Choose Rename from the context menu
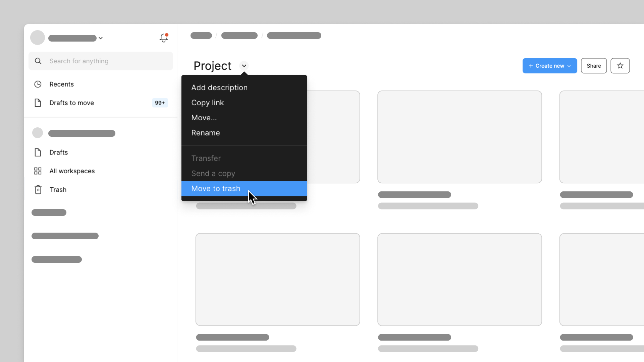This screenshot has height=362, width=644. (206, 133)
